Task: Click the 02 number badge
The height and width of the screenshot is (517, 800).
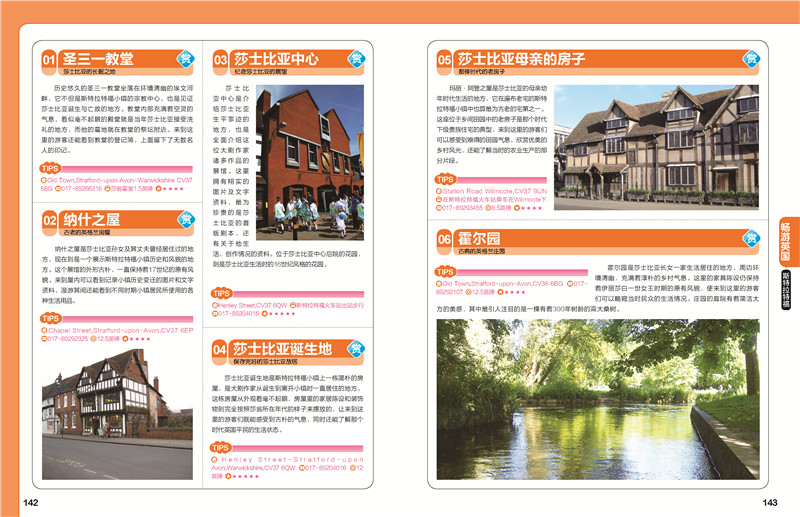Action: coord(49,221)
